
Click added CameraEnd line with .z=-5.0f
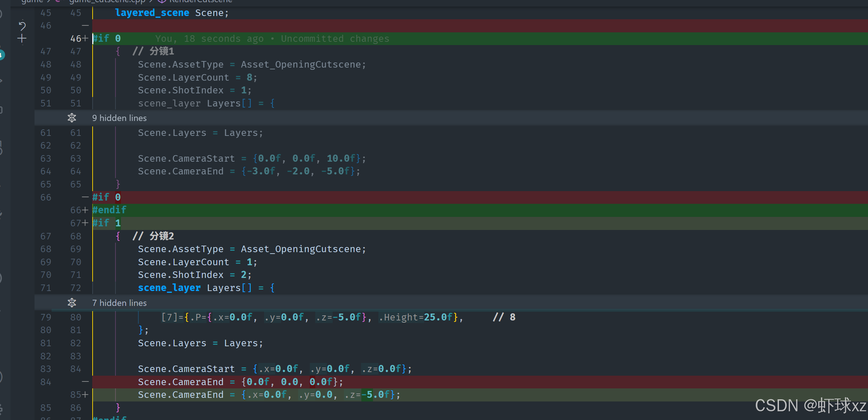pos(269,395)
